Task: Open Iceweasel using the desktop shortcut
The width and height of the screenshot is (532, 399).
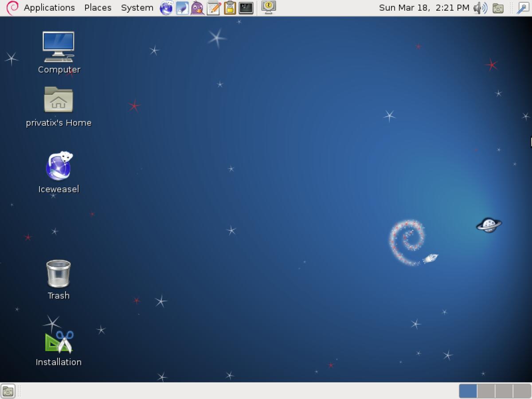Action: pos(58,168)
